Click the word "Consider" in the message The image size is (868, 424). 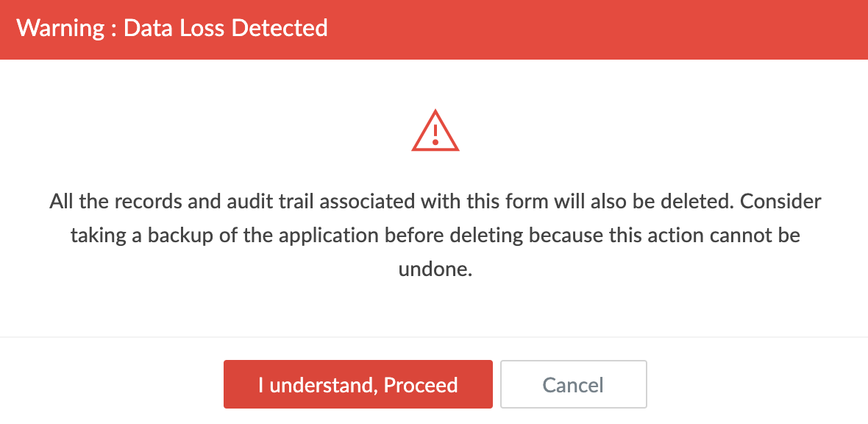click(x=780, y=201)
